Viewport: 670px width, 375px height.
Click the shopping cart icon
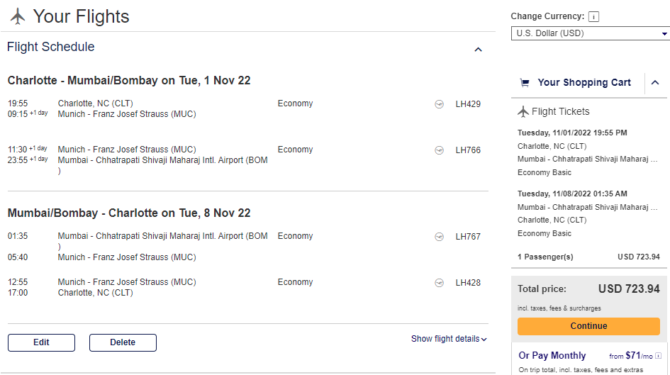point(525,82)
